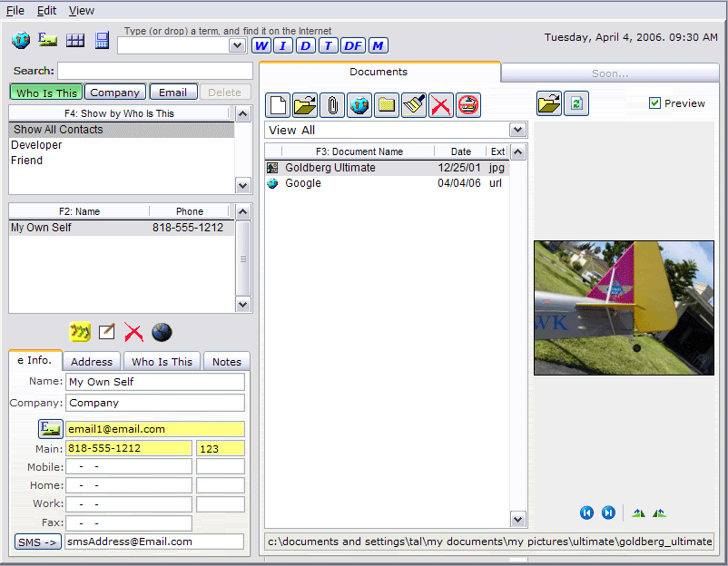Click the Delete button near search
728x566 pixels.
tap(225, 93)
